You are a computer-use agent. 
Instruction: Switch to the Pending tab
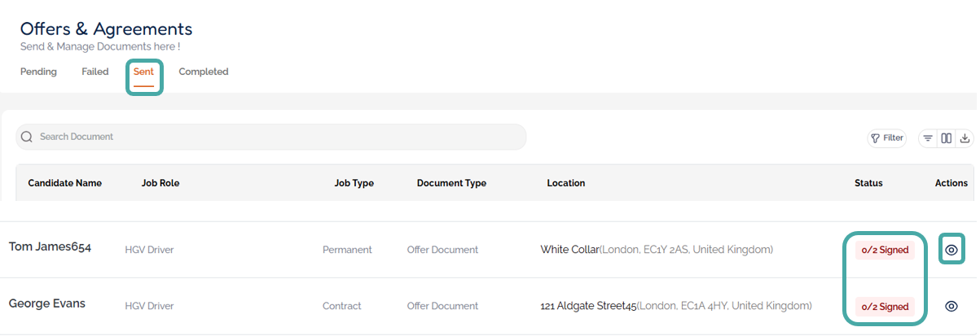coord(38,72)
